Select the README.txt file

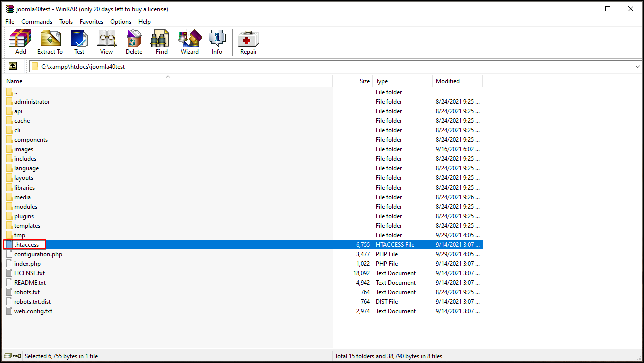pyautogui.click(x=30, y=283)
